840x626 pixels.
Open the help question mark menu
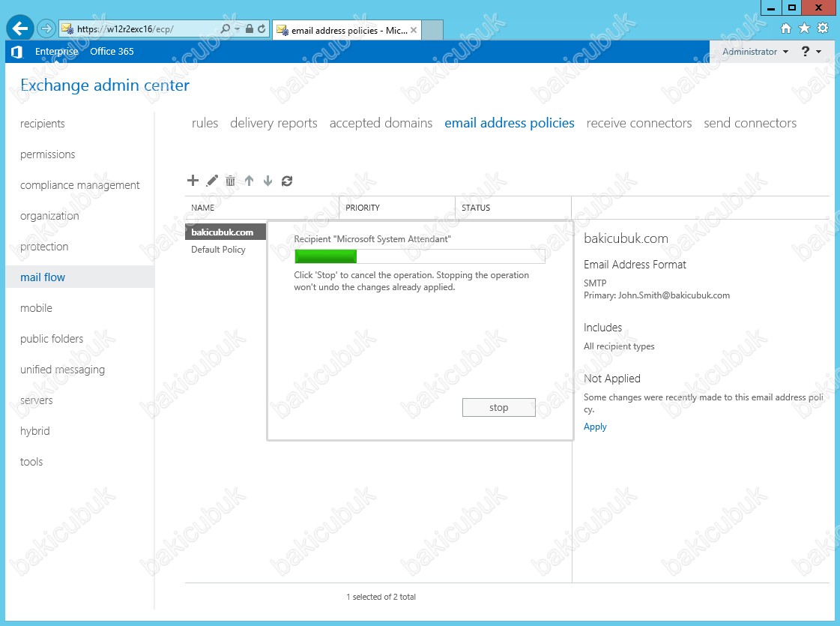[811, 52]
